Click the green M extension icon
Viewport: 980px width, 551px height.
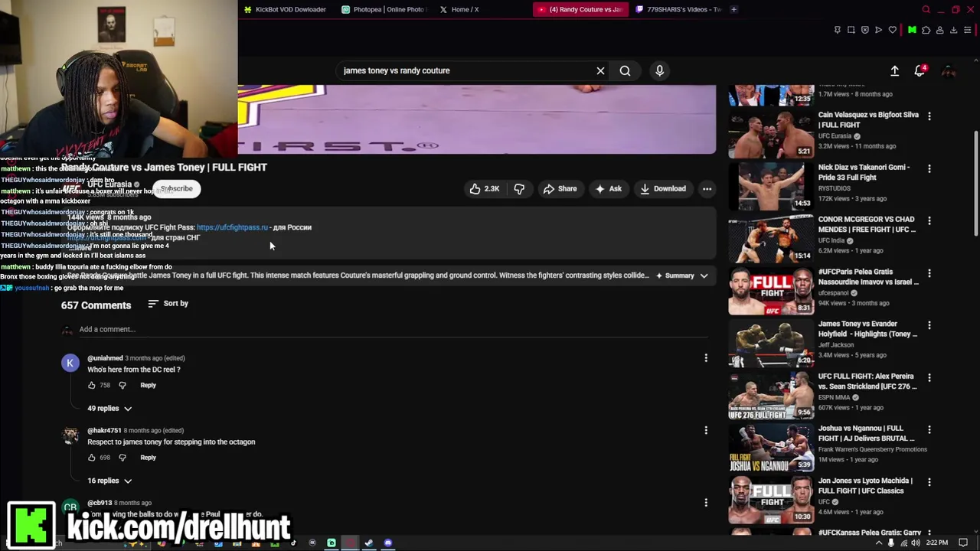click(x=912, y=30)
